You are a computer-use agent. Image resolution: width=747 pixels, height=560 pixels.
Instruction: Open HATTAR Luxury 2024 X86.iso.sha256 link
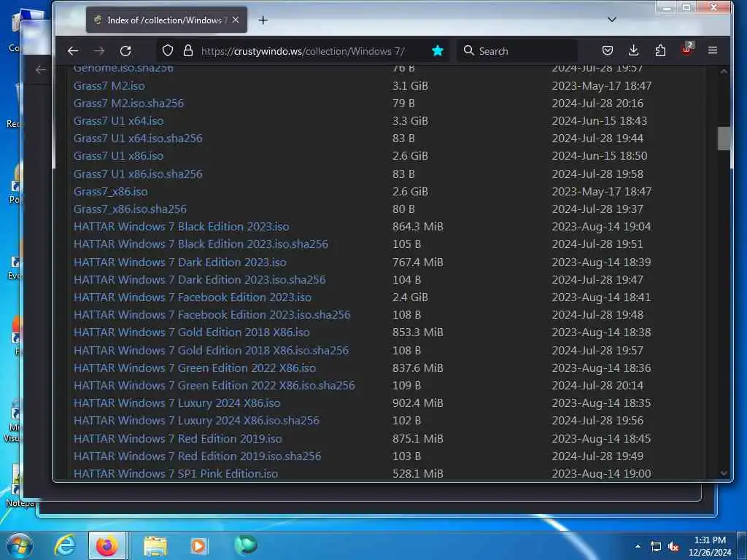196,421
